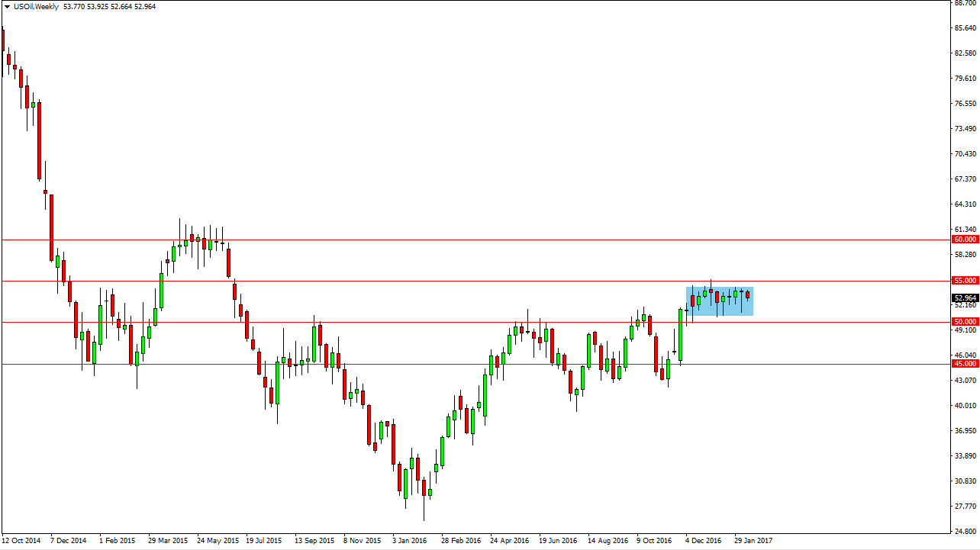980x550 pixels.
Task: Click the 70.430 value on price scale
Action: 965,154
